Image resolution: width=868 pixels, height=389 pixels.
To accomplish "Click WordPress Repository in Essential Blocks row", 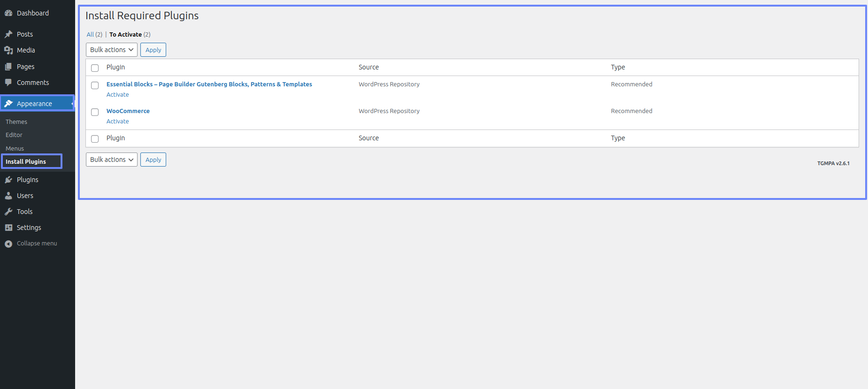I will 389,84.
